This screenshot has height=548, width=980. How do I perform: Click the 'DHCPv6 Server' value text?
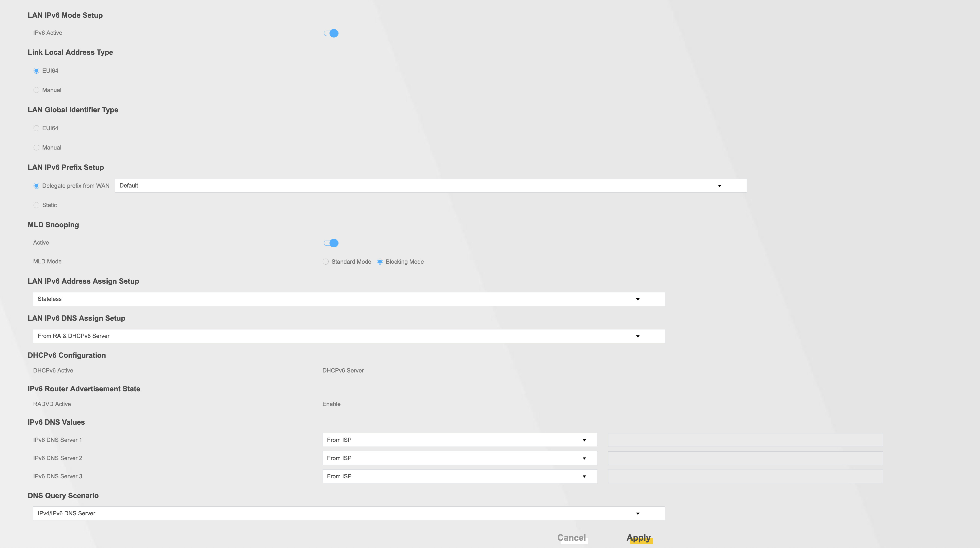(343, 371)
